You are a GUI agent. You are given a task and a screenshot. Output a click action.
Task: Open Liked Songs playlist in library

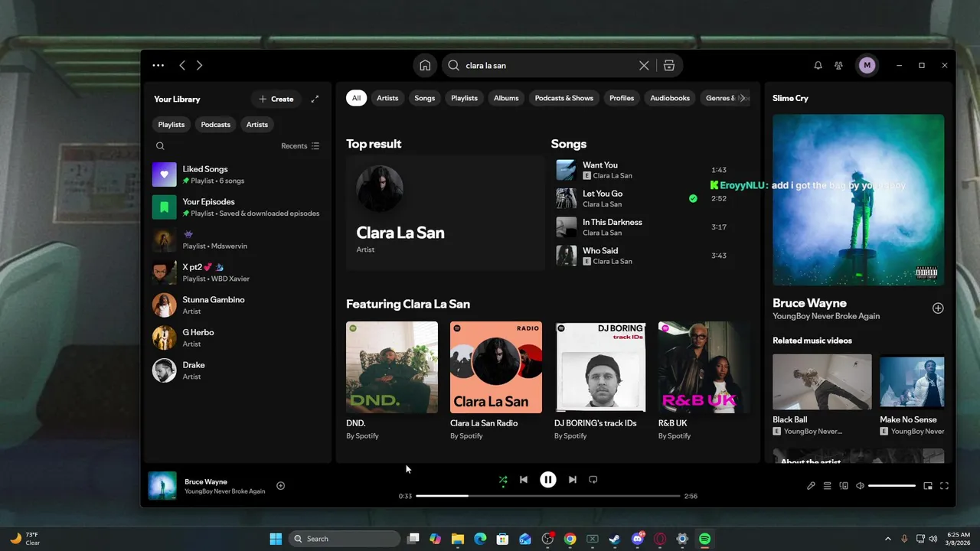pyautogui.click(x=237, y=174)
